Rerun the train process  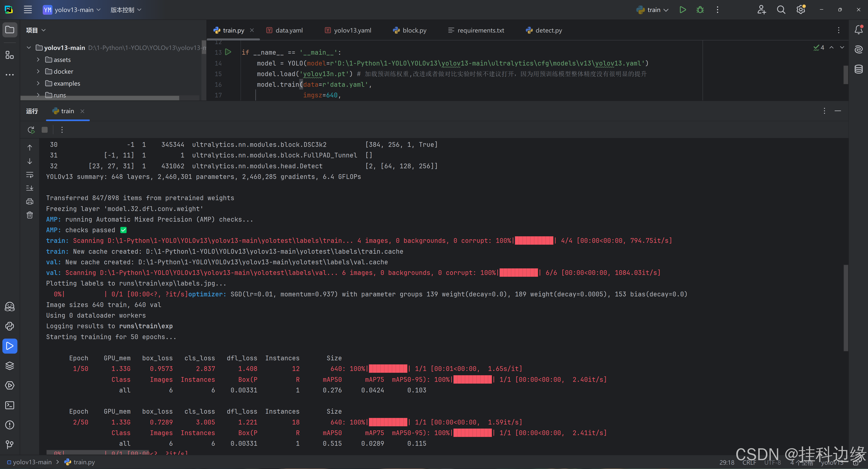click(x=31, y=130)
